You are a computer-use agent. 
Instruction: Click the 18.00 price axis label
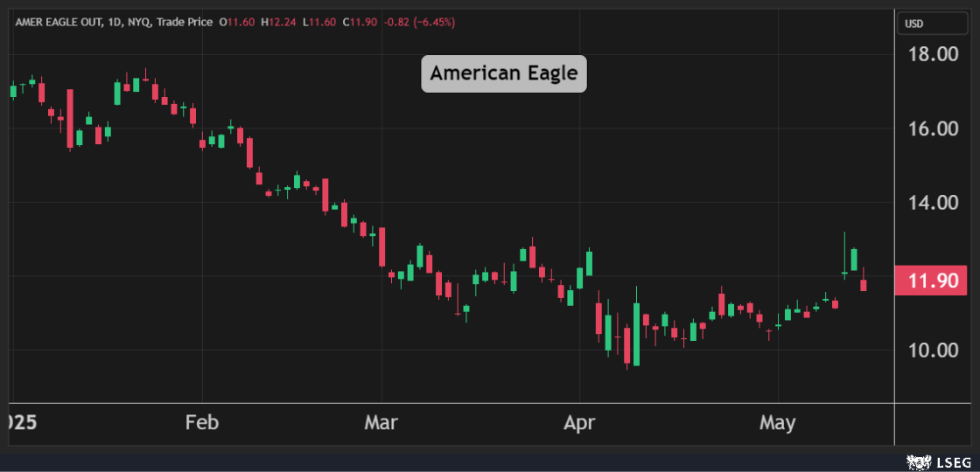pos(931,54)
